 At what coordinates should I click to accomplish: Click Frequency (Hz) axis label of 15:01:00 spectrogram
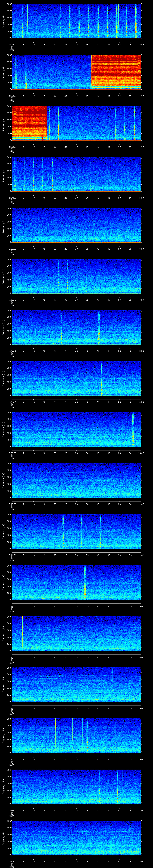tap(3, 21)
